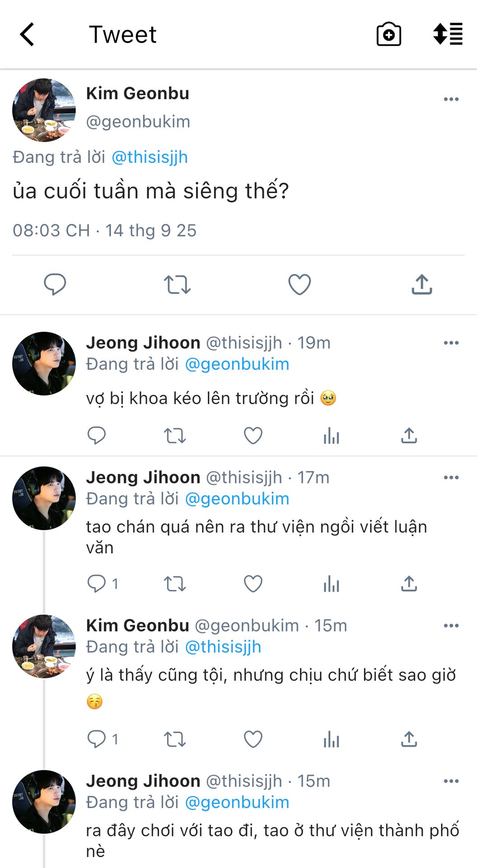The height and width of the screenshot is (868, 477).
Task: Expand options menu on the 17m reply
Action: pos(451,477)
